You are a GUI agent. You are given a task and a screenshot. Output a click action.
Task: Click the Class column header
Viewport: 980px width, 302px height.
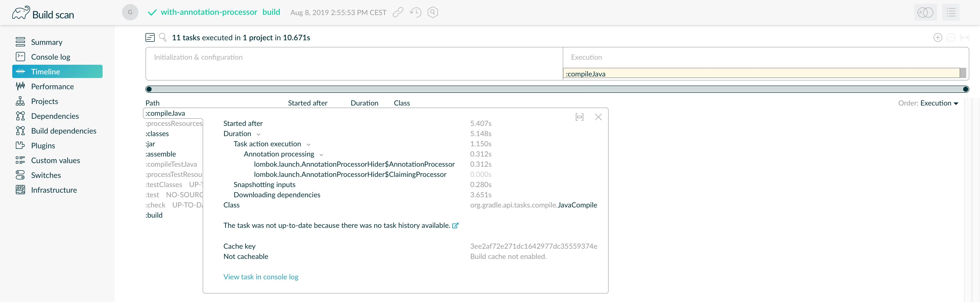(402, 103)
